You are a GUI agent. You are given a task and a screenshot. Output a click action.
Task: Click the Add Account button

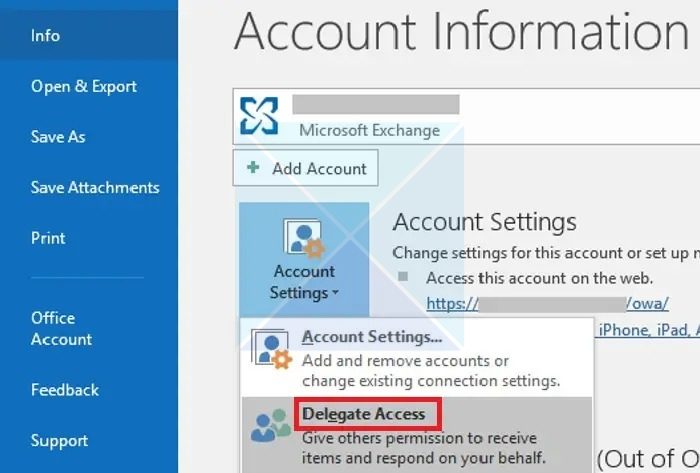[x=305, y=168]
